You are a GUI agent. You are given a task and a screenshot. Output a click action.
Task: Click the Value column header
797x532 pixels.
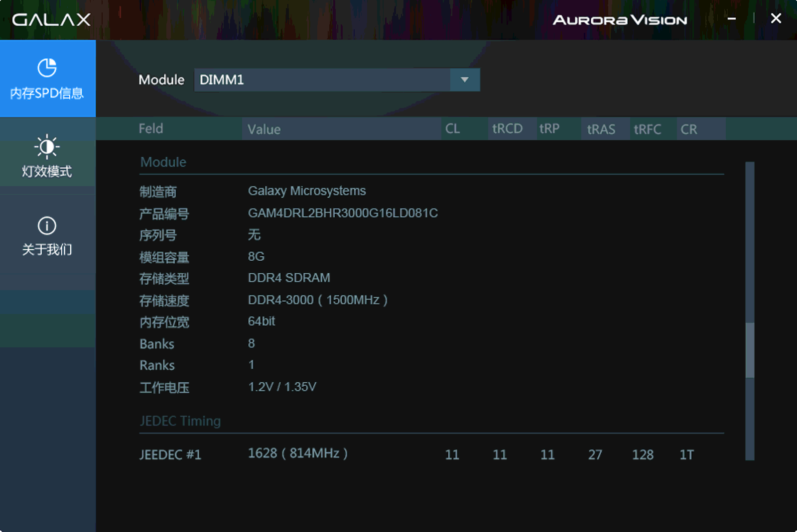[x=264, y=129]
